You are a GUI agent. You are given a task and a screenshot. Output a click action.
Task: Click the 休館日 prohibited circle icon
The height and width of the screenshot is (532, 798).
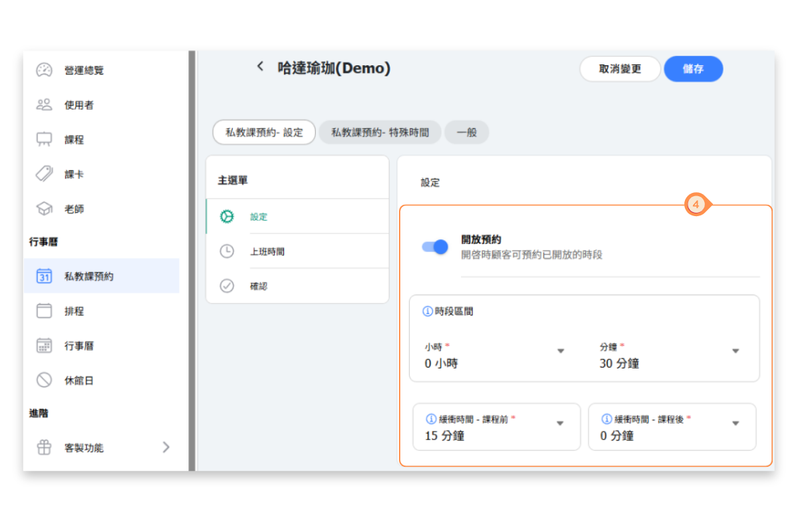coord(44,380)
